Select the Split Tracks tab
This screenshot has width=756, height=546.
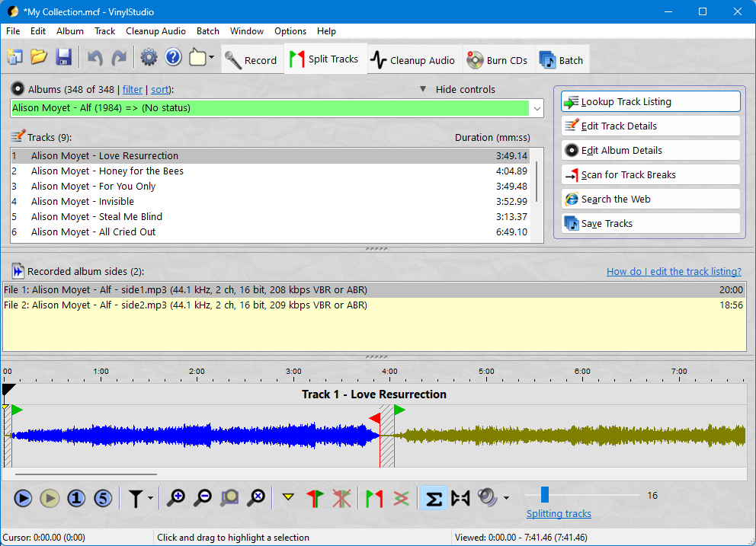(x=325, y=59)
